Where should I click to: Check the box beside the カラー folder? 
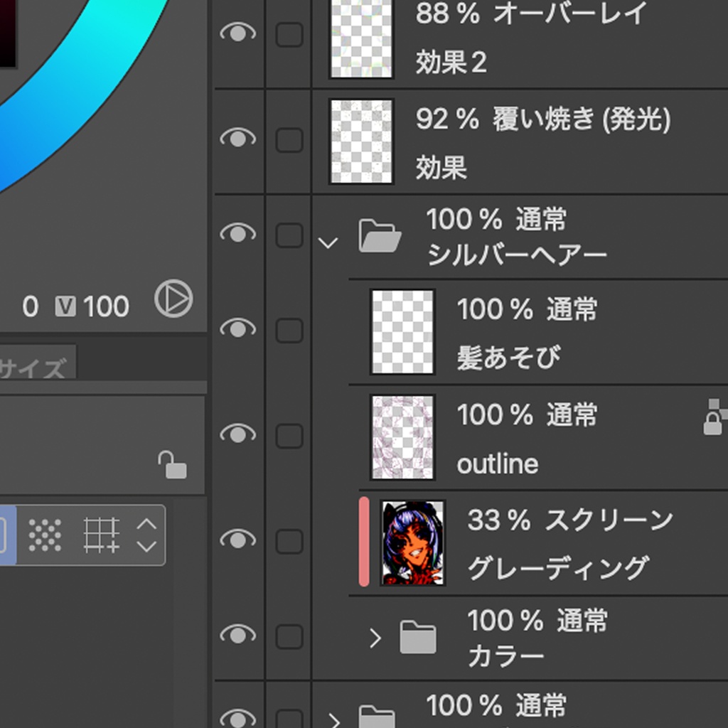[x=289, y=636]
